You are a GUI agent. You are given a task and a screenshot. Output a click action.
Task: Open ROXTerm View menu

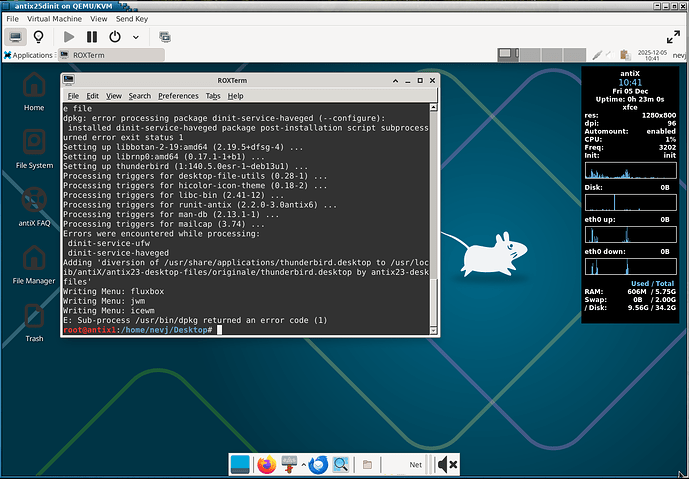point(113,96)
